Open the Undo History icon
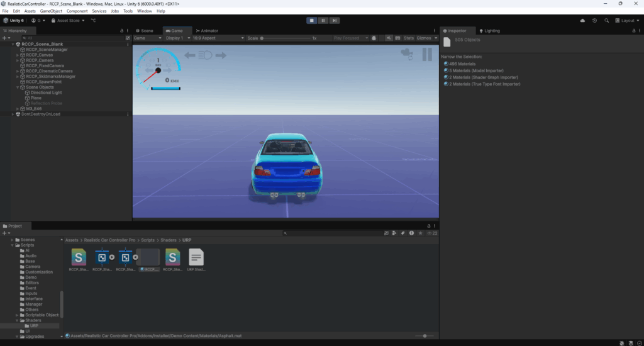This screenshot has width=644, height=346. coord(594,20)
